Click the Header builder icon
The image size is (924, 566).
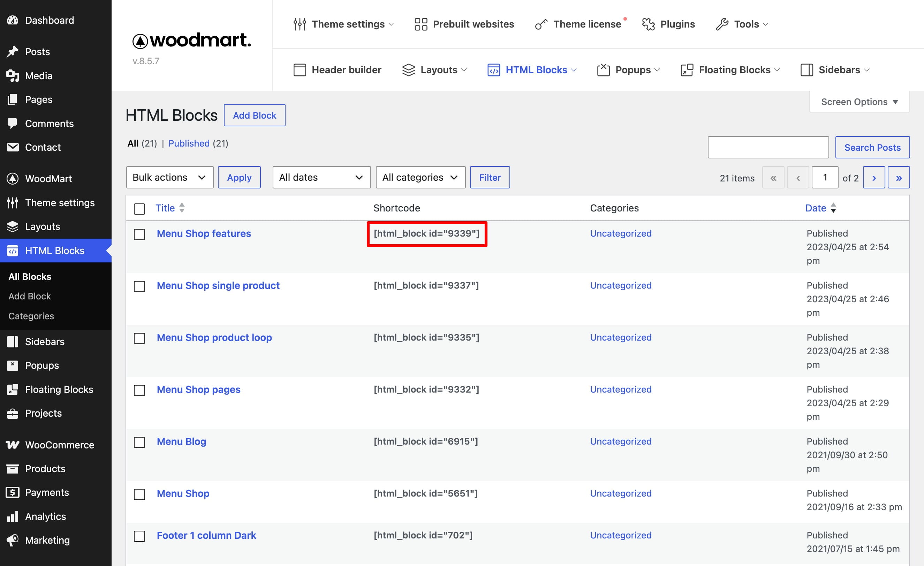[300, 70]
